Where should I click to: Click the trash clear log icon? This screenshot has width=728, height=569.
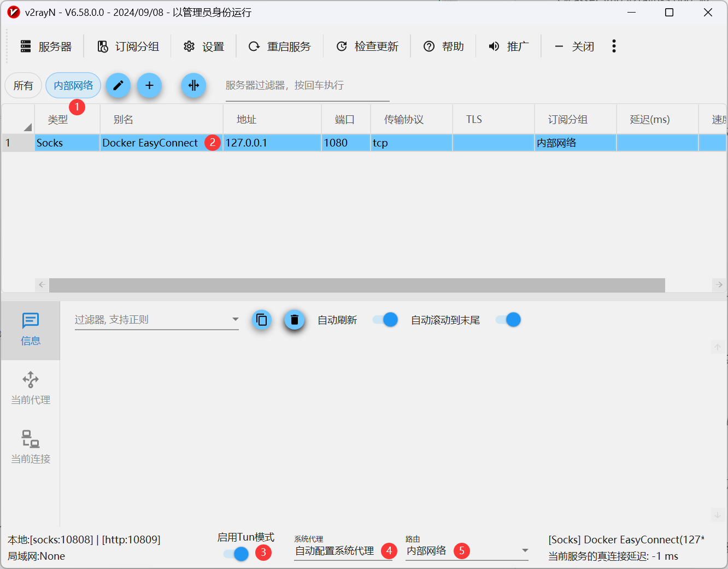tap(294, 320)
